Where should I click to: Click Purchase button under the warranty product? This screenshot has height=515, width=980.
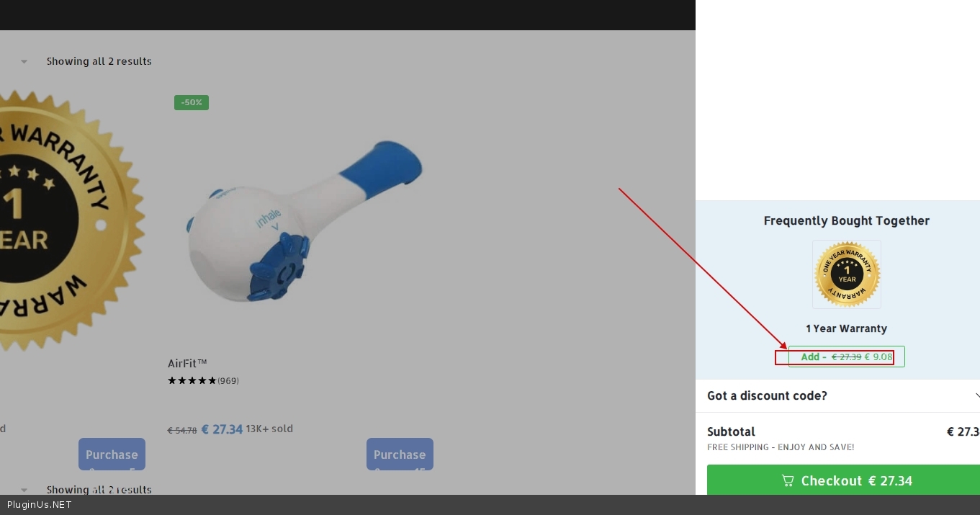tap(112, 454)
